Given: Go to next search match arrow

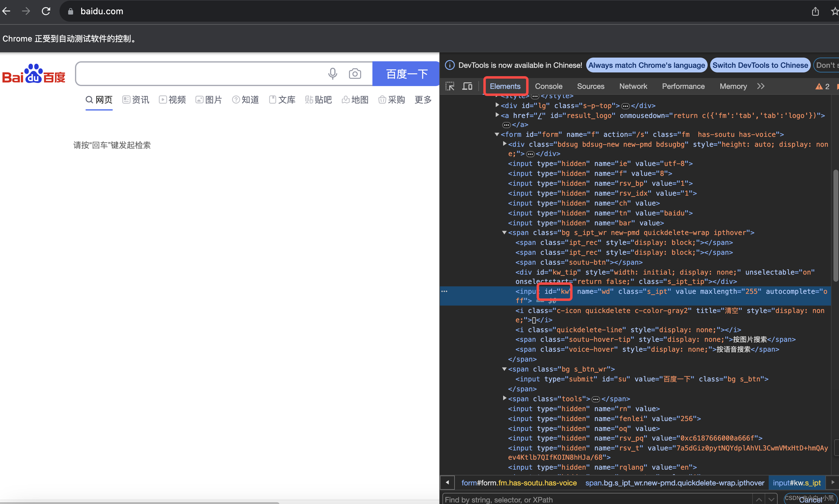Looking at the screenshot, I should coord(771,499).
